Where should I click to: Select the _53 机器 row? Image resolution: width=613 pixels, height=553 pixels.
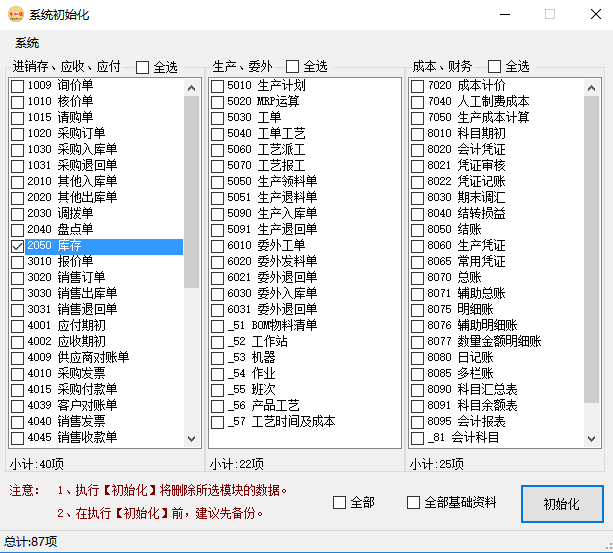tap(305, 358)
